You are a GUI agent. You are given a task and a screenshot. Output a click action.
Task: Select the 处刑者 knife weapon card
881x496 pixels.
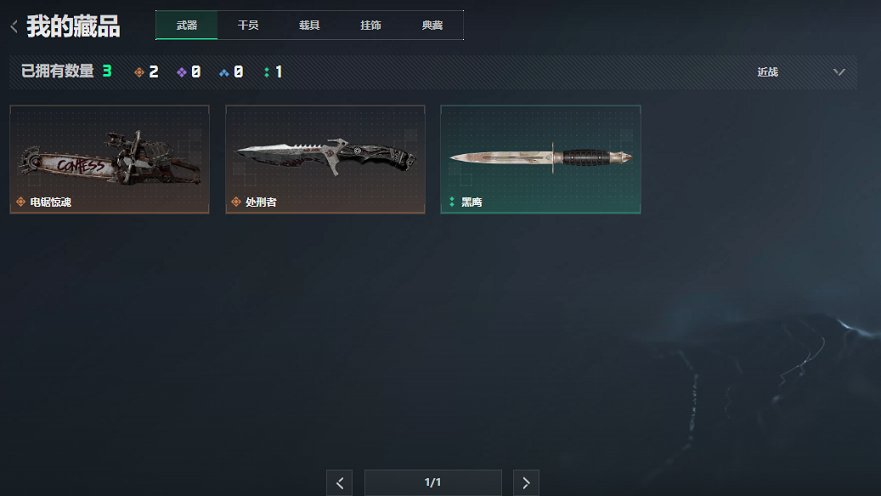[325, 160]
